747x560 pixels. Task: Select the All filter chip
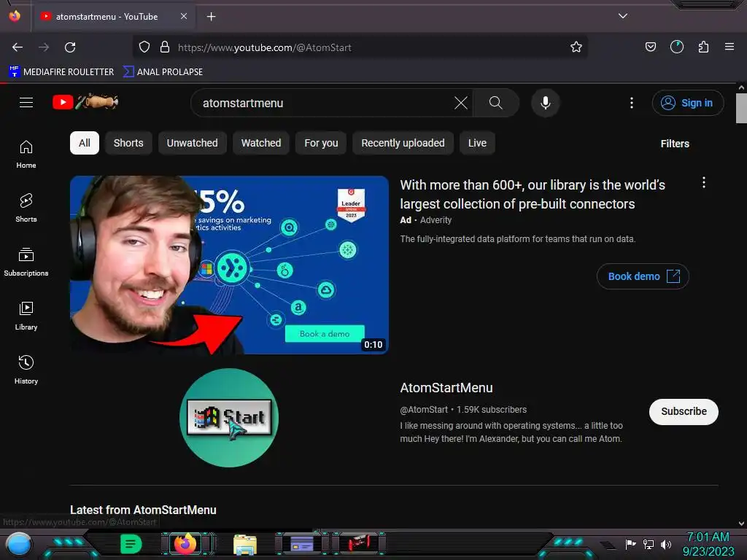point(85,143)
